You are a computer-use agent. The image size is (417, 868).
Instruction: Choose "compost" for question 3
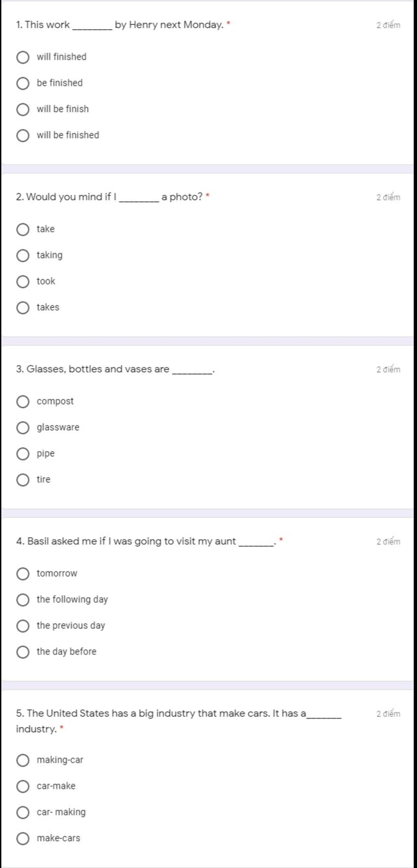(23, 402)
